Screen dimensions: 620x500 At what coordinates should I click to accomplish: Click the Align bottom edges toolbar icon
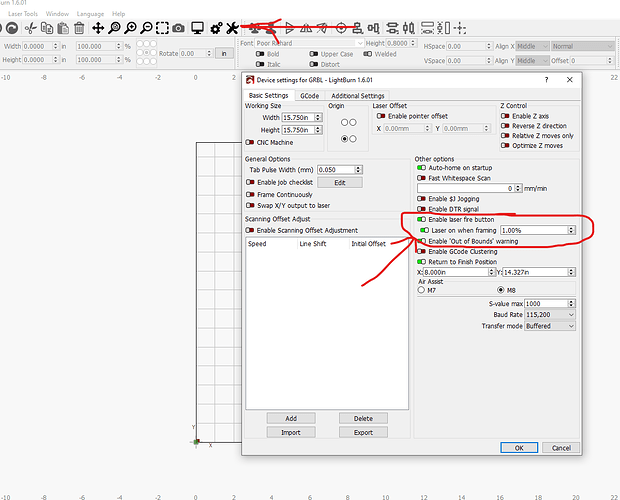click(x=357, y=28)
